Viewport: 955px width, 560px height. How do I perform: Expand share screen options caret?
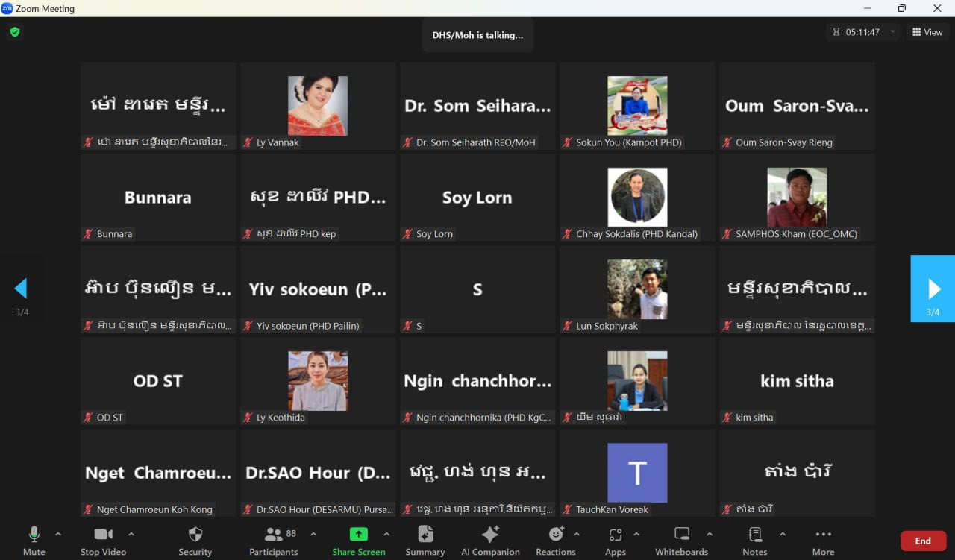click(x=386, y=534)
